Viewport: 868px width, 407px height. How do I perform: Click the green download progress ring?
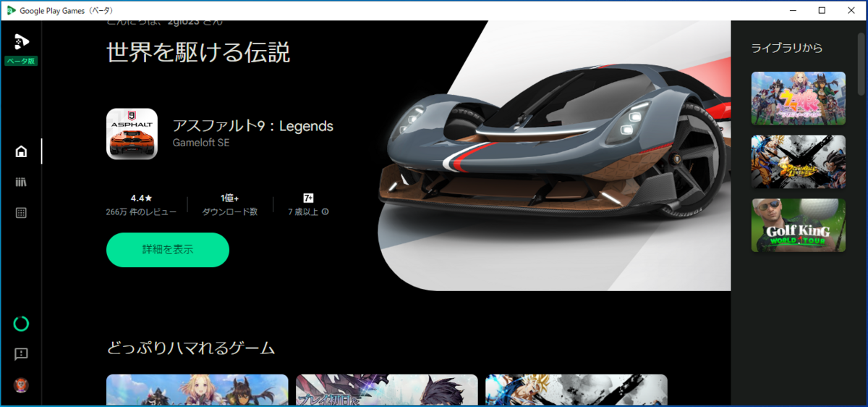point(21,323)
